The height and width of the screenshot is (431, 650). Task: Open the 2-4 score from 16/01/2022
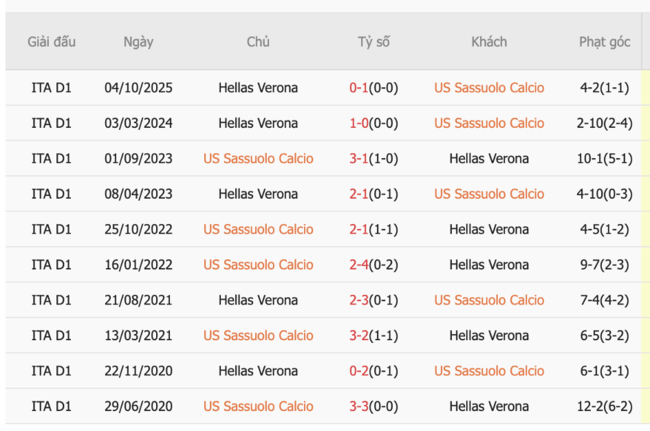(x=359, y=265)
